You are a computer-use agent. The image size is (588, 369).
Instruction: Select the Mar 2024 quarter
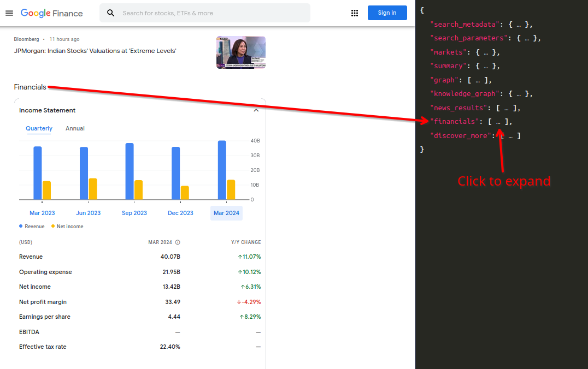pyautogui.click(x=226, y=213)
